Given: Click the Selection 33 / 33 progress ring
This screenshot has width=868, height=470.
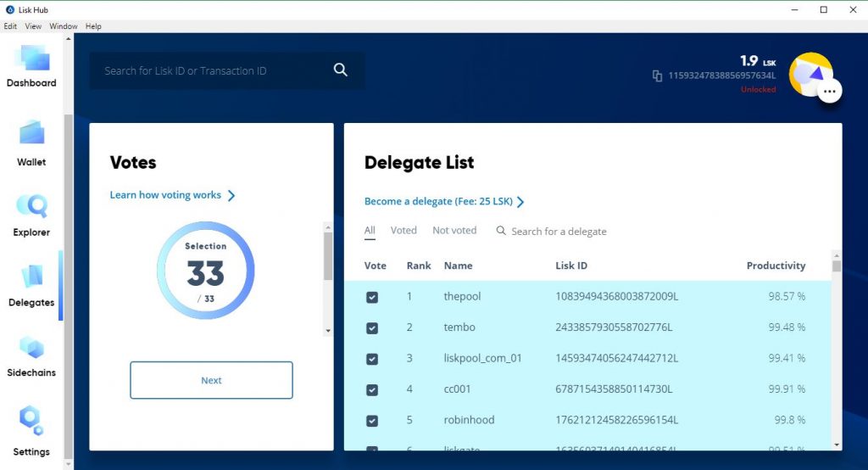Looking at the screenshot, I should [205, 271].
